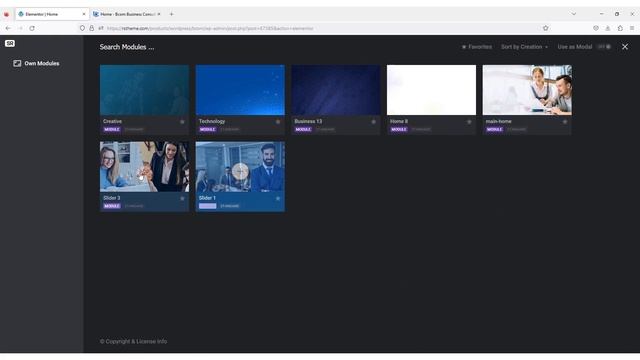
Task: Click the MODULE tag under Home 8
Action: [x=399, y=129]
